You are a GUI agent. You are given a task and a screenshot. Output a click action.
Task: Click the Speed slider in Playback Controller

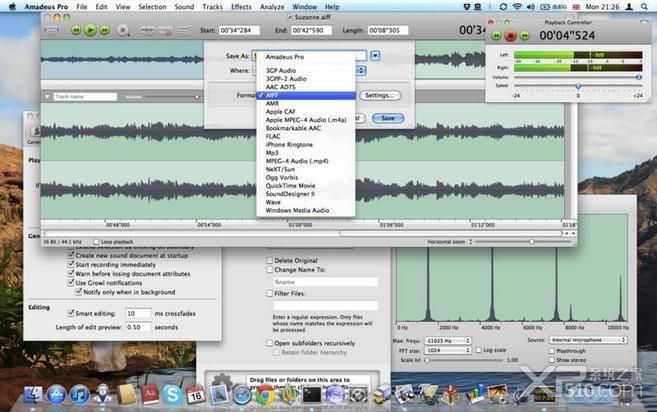578,86
